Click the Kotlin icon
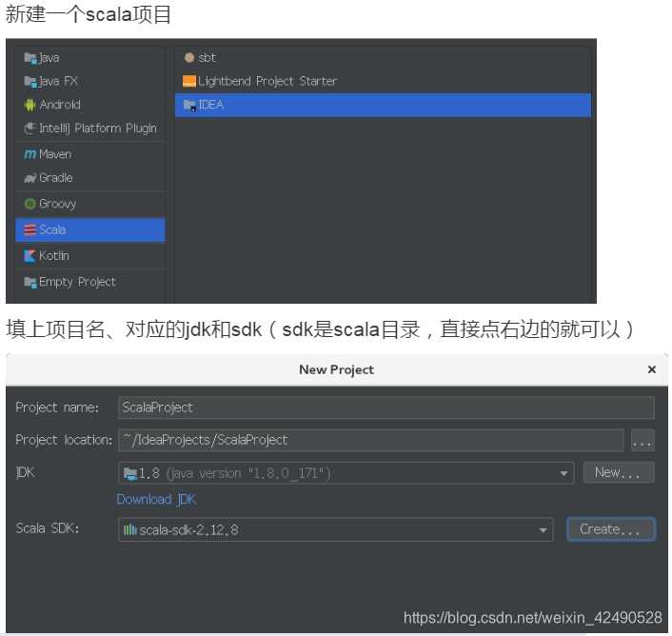This screenshot has height=636, width=672. (x=30, y=256)
